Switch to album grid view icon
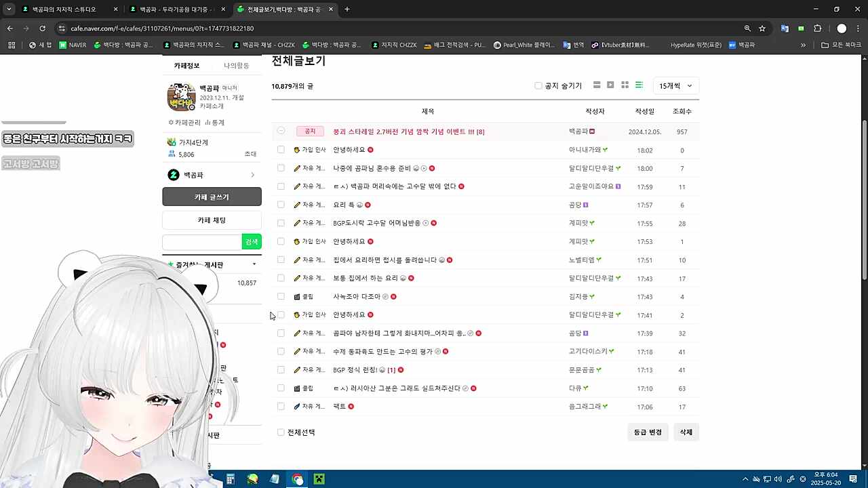 (x=625, y=85)
